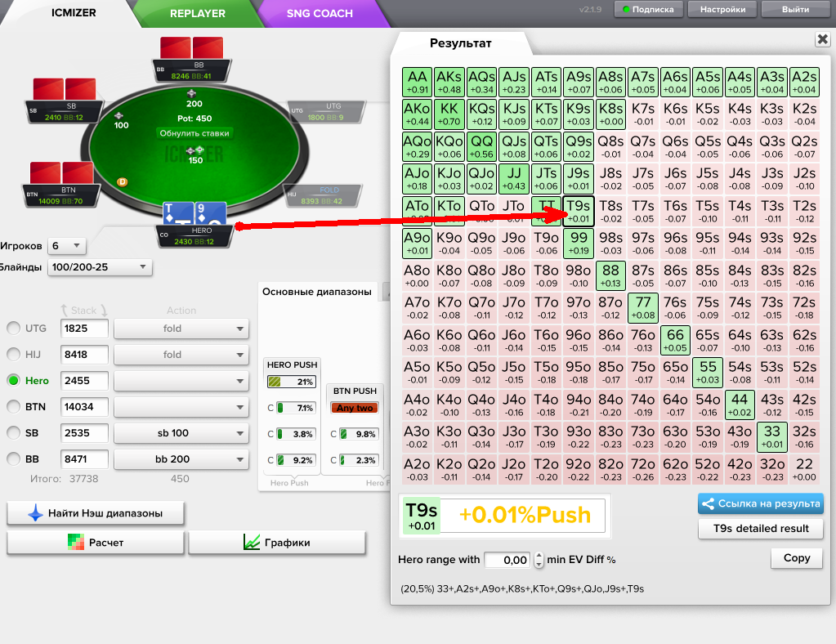
Task: Click the min EV Diff stepper arrows
Action: 539,559
